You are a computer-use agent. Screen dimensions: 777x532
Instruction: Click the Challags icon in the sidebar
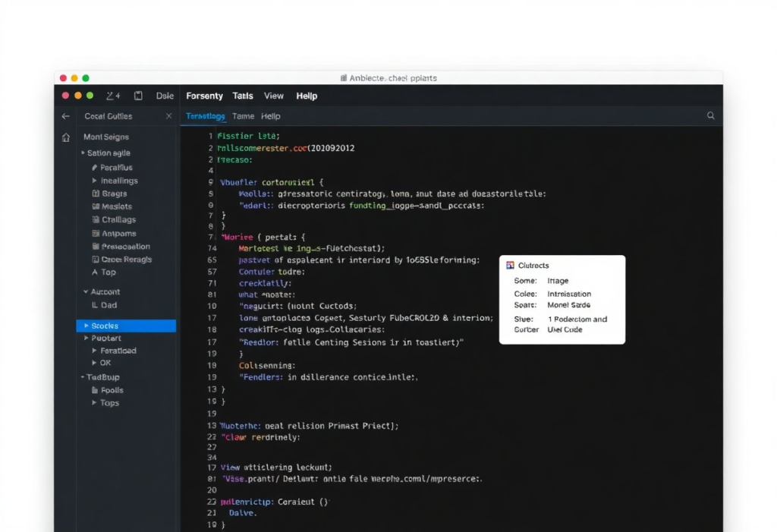point(97,219)
